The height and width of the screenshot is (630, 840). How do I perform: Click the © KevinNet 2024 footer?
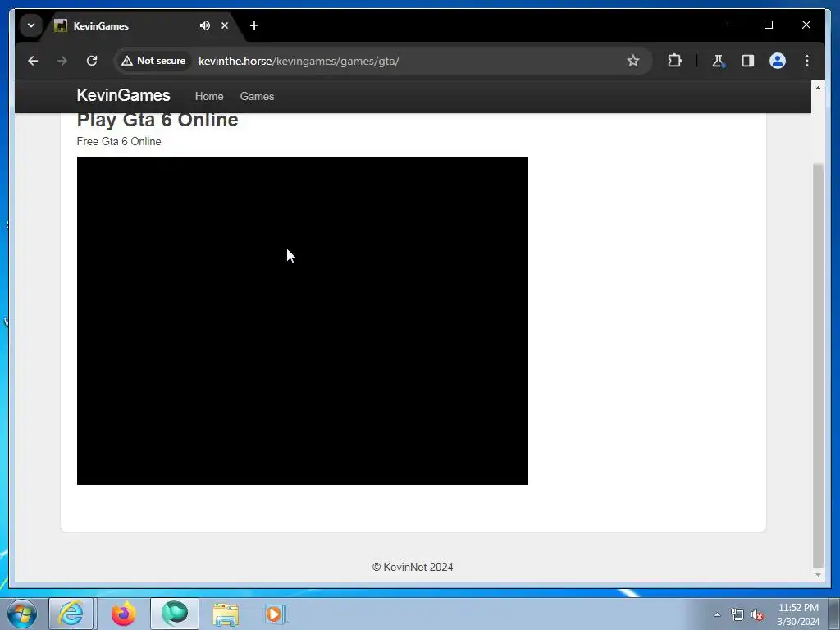tap(413, 567)
